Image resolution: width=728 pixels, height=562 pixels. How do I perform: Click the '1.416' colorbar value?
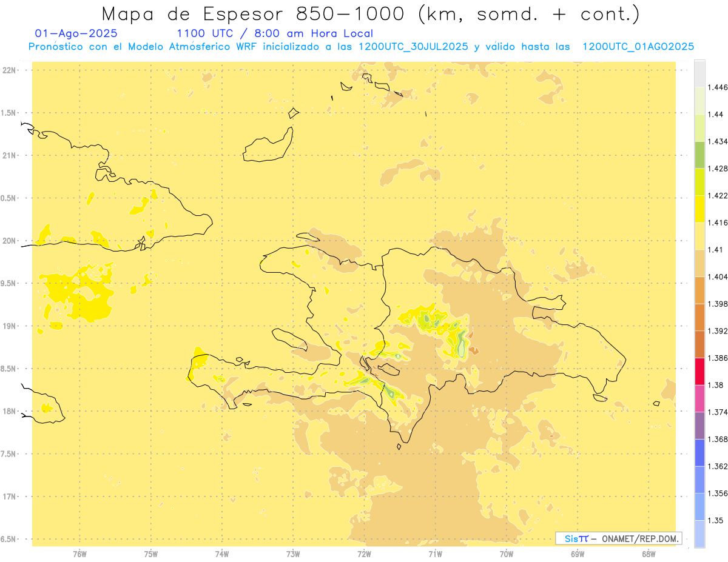point(718,223)
